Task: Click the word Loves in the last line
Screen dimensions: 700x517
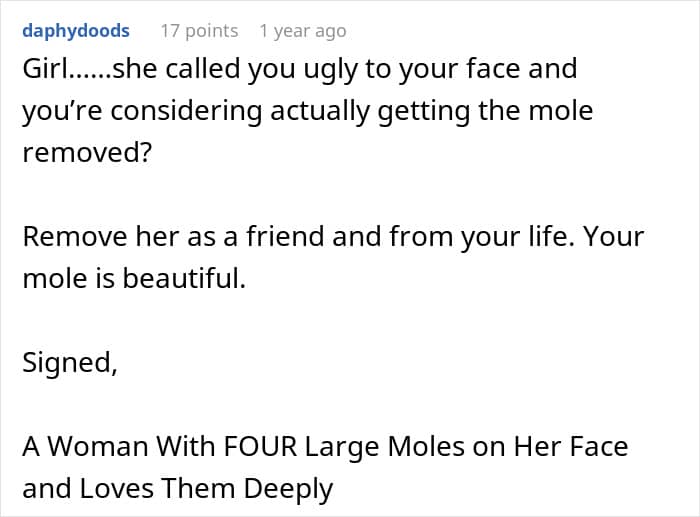Action: coord(116,488)
